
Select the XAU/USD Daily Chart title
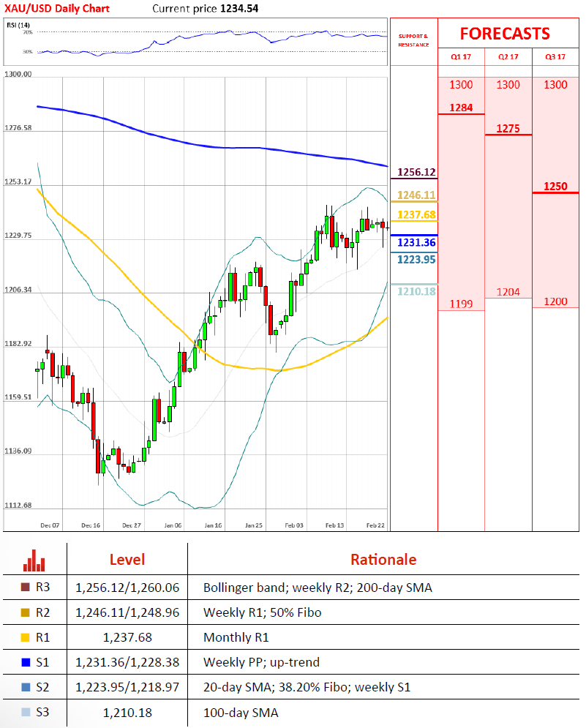tap(57, 8)
